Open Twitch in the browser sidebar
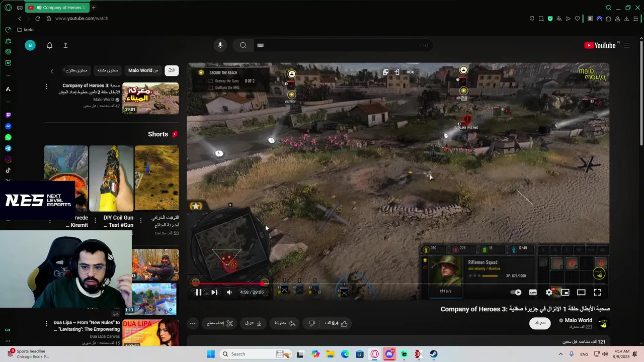 (x=8, y=115)
